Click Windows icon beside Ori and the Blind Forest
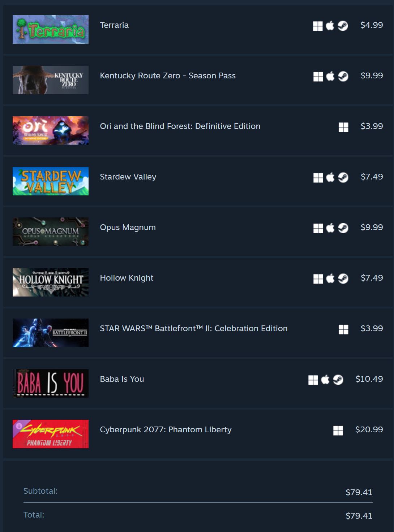394x532 pixels. click(343, 127)
